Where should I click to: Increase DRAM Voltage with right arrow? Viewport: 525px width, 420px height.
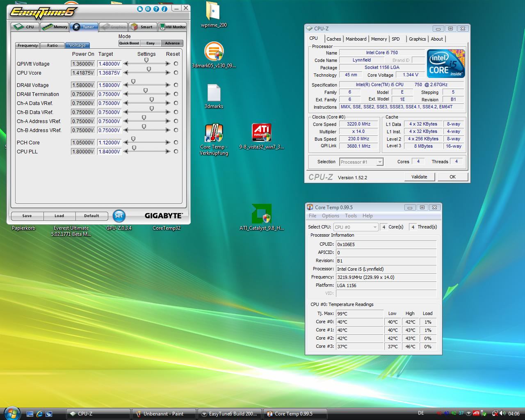pyautogui.click(x=168, y=85)
